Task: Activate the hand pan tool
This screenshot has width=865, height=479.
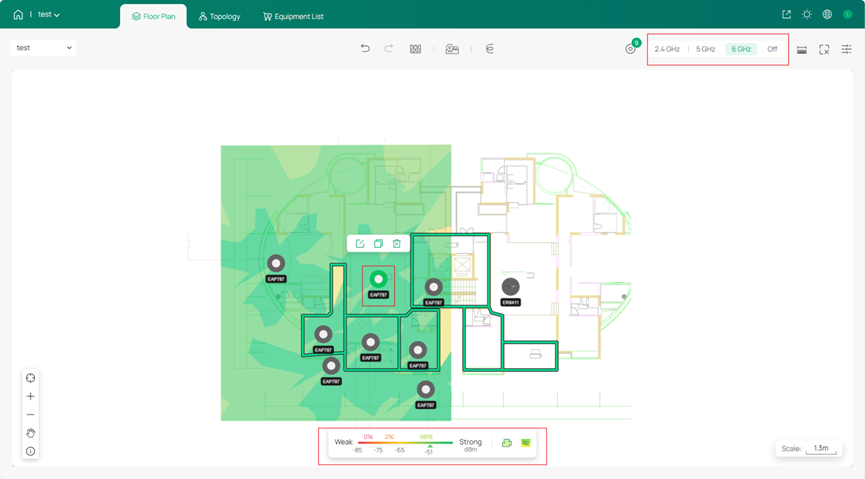Action: pyautogui.click(x=30, y=433)
